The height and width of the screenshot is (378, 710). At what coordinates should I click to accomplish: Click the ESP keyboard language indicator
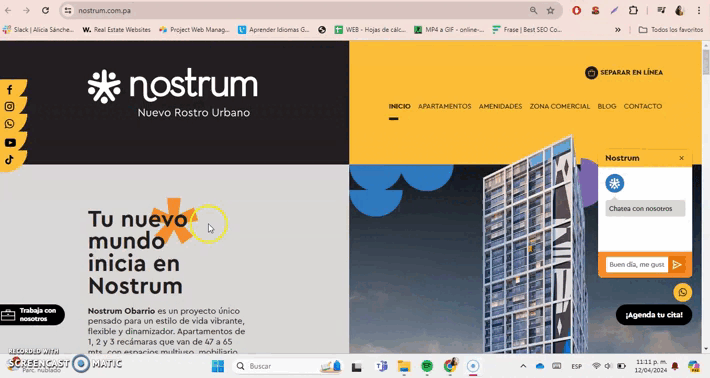(x=576, y=366)
